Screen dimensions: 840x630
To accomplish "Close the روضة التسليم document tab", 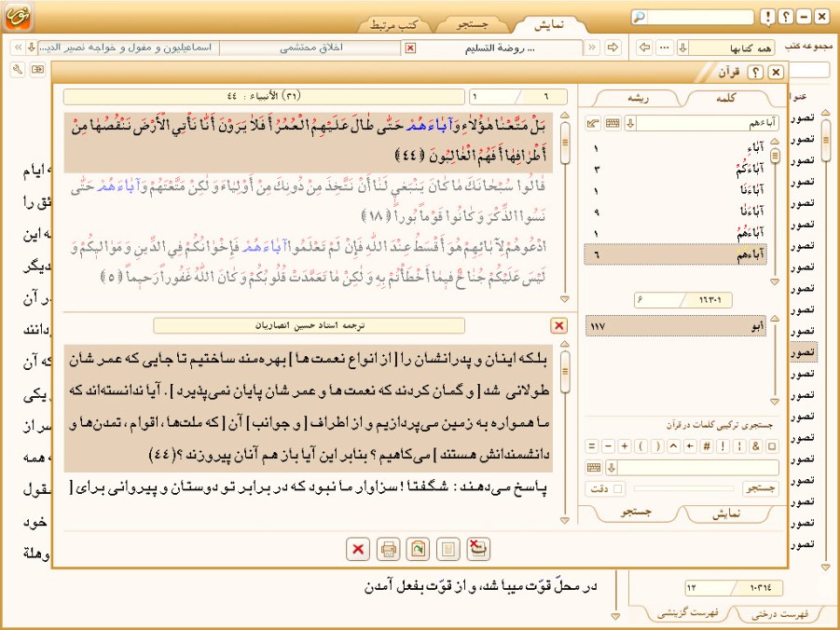I will click(410, 48).
